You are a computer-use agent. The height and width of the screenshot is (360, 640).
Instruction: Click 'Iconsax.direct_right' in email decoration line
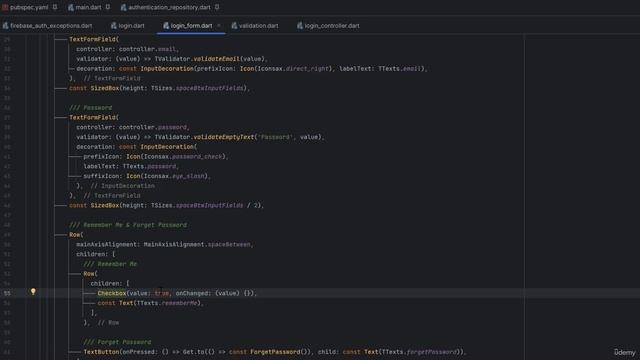click(292, 69)
